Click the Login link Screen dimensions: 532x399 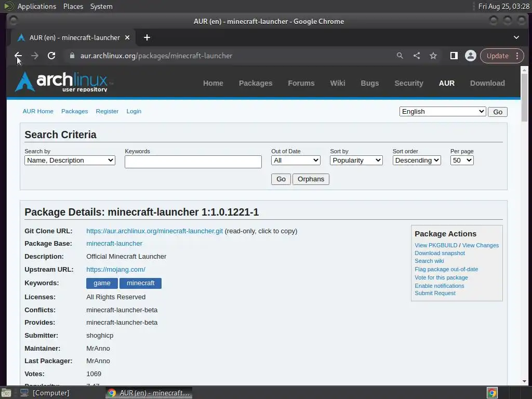tap(134, 111)
